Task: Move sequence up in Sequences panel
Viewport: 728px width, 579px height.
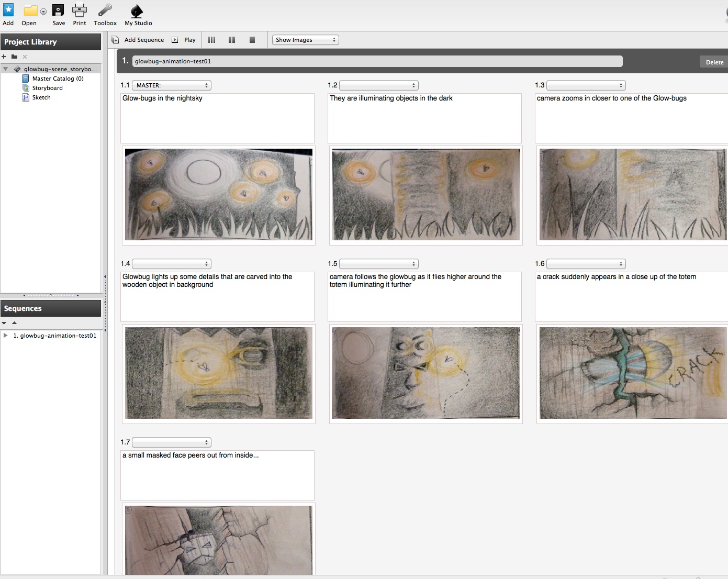Action: click(x=14, y=323)
